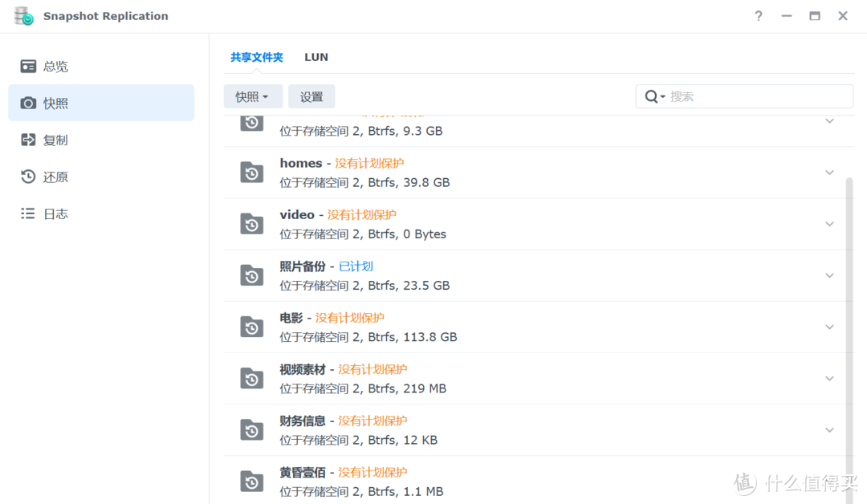Image resolution: width=867 pixels, height=504 pixels.
Task: Open the 复制 replication section
Action: coord(53,139)
